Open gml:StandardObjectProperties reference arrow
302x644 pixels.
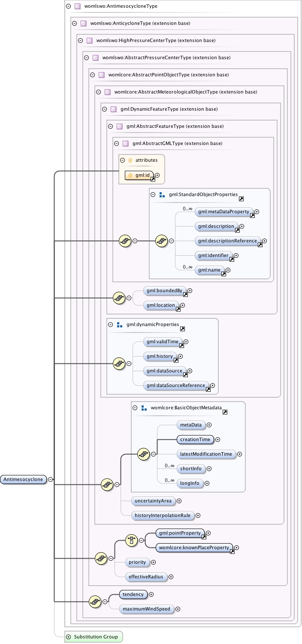tap(241, 199)
